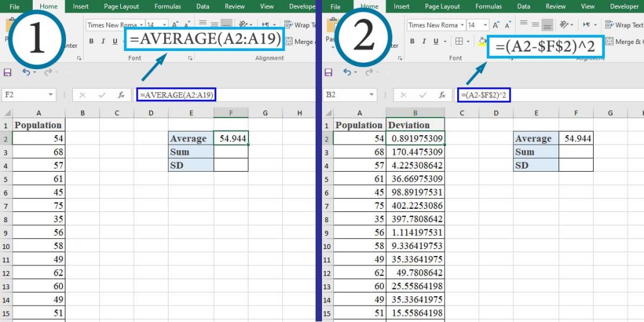The height and width of the screenshot is (322, 644).
Task: Toggle Bold in right Excel window
Action: pos(413,41)
